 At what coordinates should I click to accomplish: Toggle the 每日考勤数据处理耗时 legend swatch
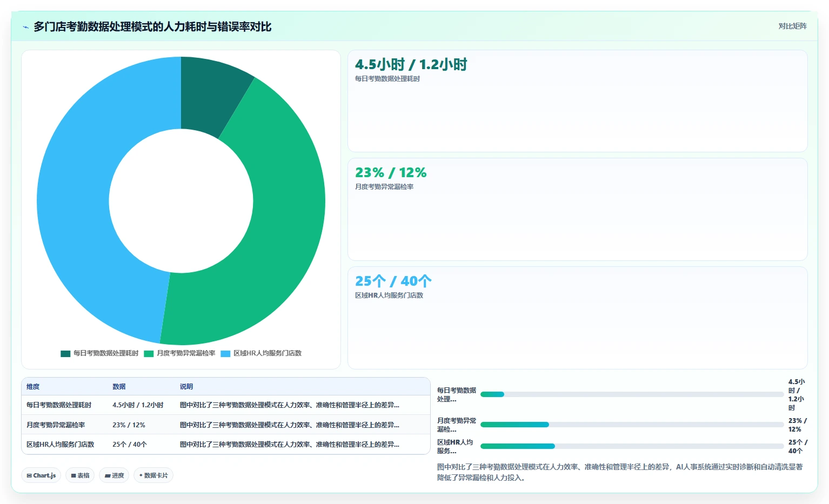point(65,354)
